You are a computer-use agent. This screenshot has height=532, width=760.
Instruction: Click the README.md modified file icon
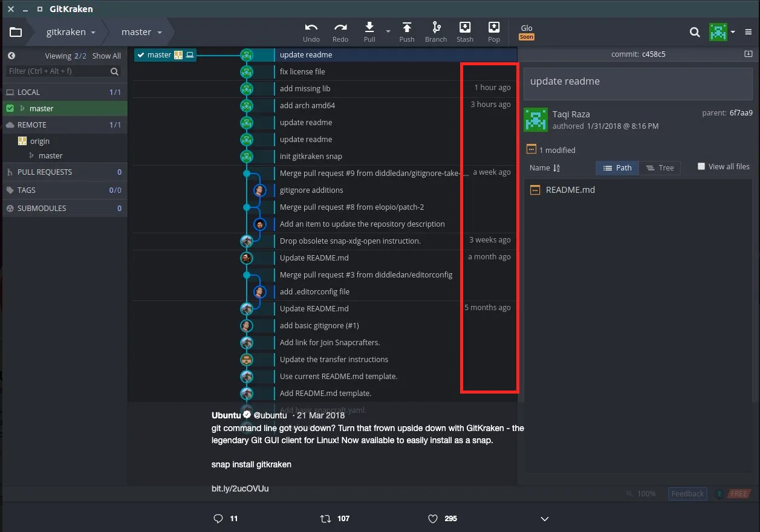(x=534, y=190)
